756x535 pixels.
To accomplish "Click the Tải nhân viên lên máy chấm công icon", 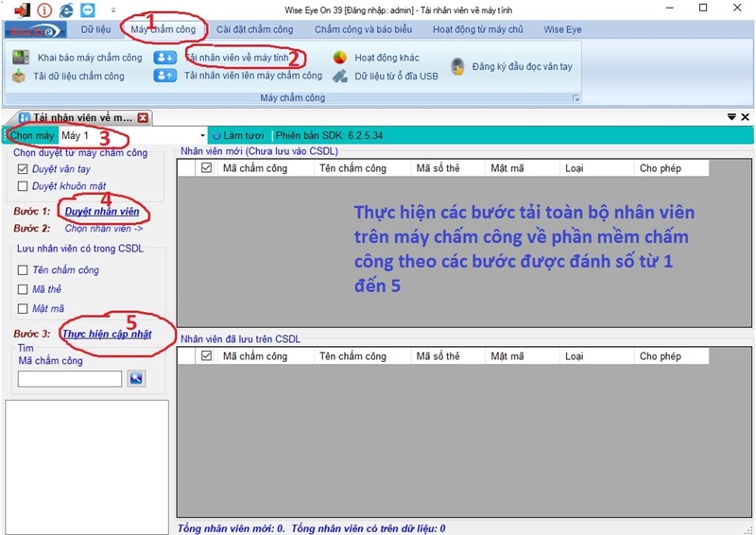I will coord(165,76).
